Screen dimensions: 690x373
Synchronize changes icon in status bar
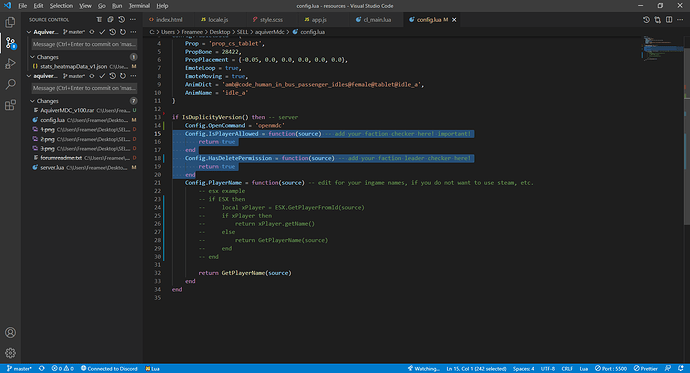[42, 369]
